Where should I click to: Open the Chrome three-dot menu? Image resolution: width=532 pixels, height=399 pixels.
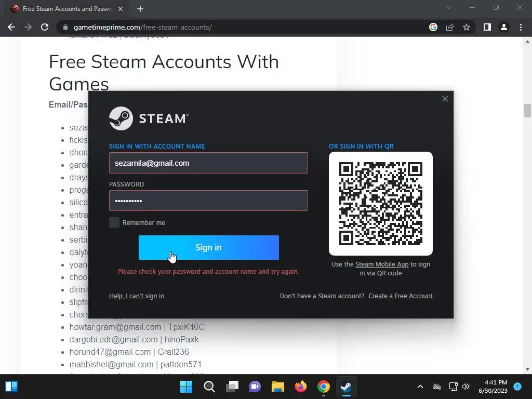[x=521, y=27]
